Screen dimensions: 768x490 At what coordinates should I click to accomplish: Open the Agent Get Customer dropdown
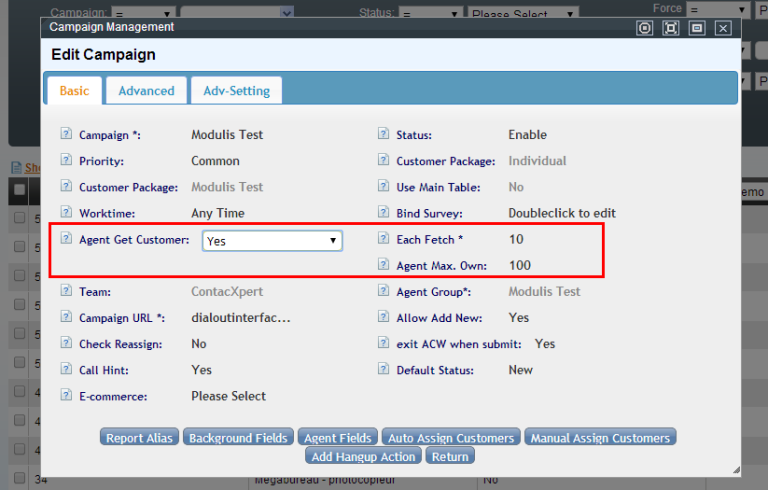click(272, 241)
